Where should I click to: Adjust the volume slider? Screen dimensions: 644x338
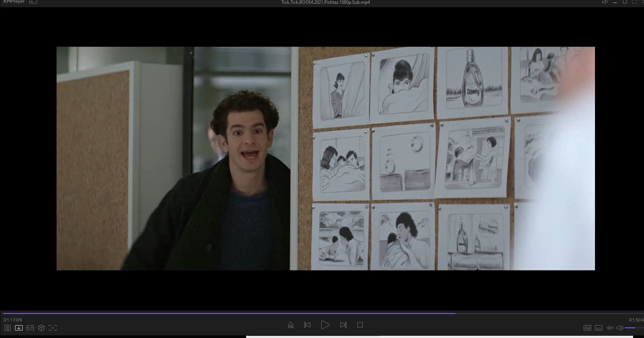click(633, 328)
